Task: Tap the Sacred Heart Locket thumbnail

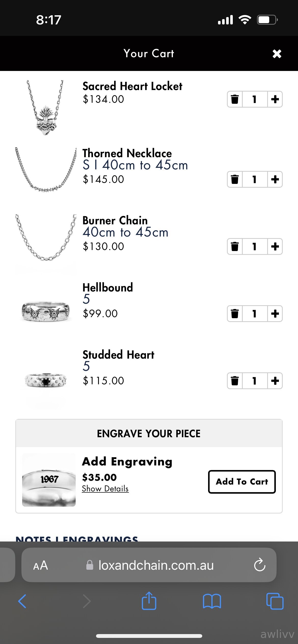Action: (45, 108)
